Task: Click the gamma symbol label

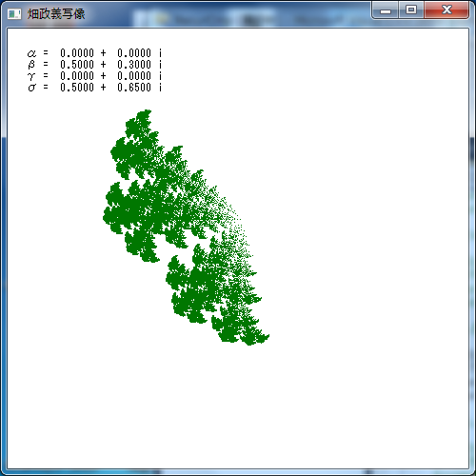Action: tap(31, 76)
